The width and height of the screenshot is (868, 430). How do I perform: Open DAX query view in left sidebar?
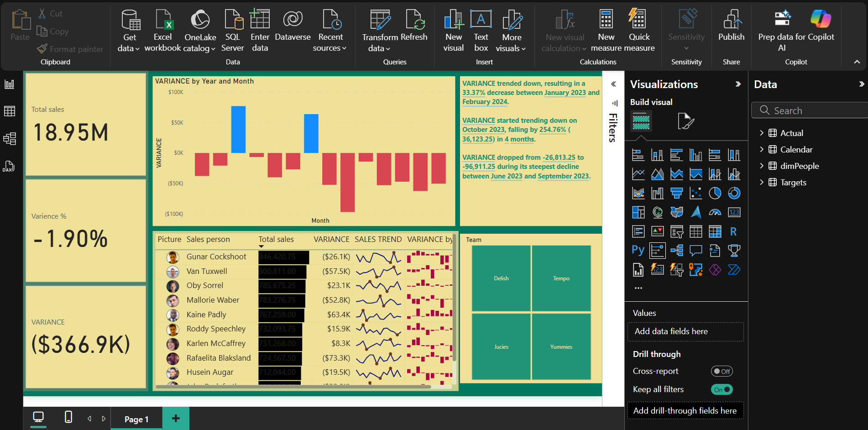pyautogui.click(x=9, y=166)
